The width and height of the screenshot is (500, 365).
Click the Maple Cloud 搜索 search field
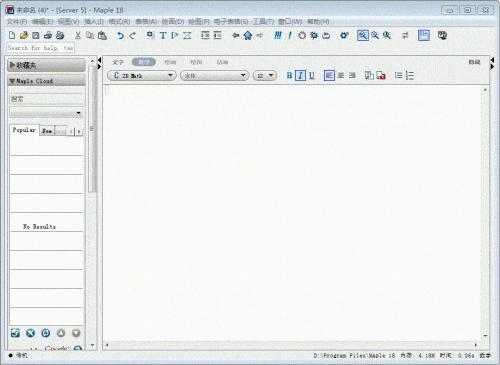pos(46,99)
